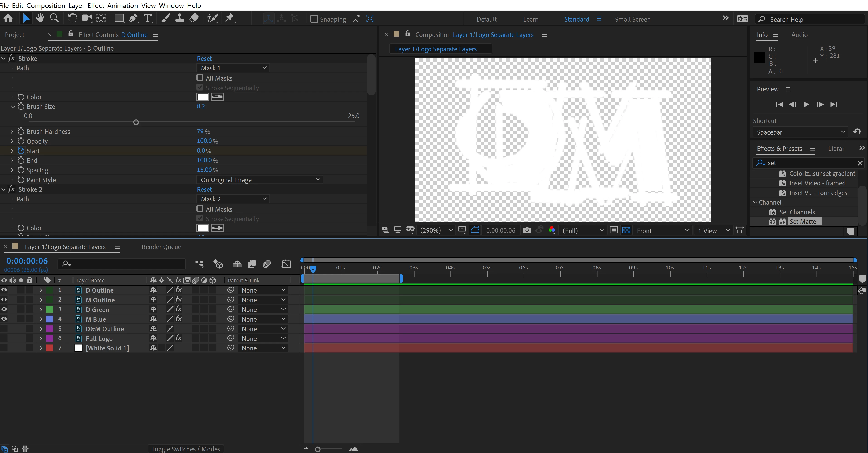This screenshot has width=868, height=453.
Task: Expand the D Green layer properties
Action: click(x=41, y=309)
